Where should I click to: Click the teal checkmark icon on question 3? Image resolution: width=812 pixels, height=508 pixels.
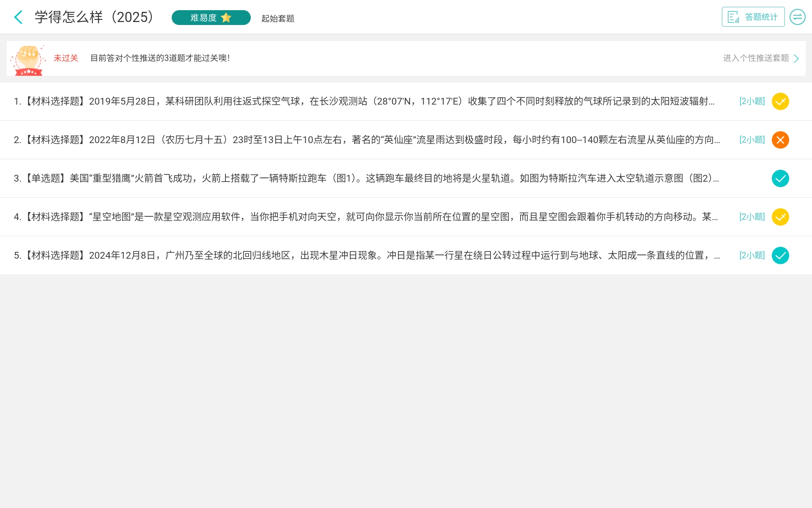pos(780,179)
